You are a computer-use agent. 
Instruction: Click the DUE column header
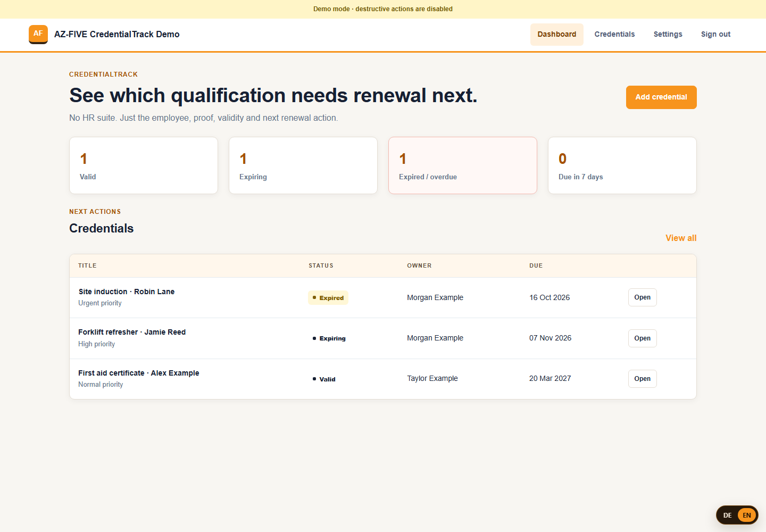(536, 265)
